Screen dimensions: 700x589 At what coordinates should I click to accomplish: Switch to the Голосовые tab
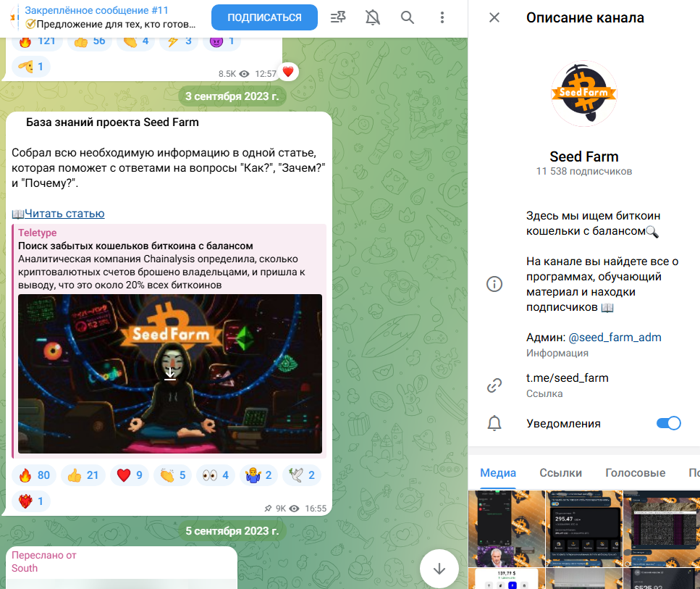tap(636, 473)
